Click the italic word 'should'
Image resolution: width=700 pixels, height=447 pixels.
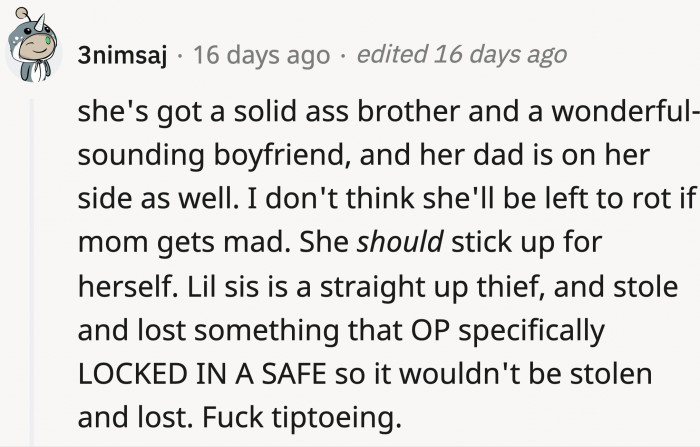400,242
